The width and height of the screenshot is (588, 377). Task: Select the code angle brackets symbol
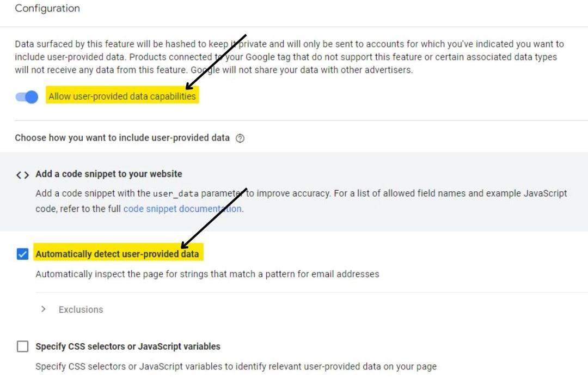22,174
